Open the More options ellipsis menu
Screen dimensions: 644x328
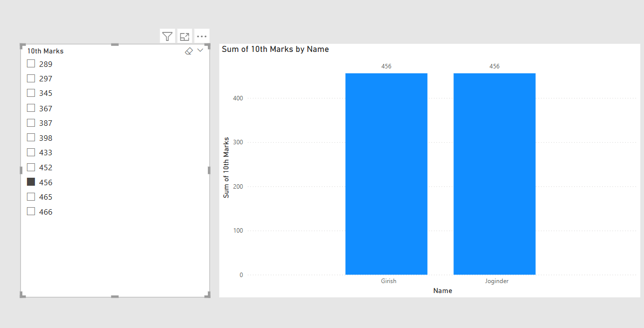202,35
